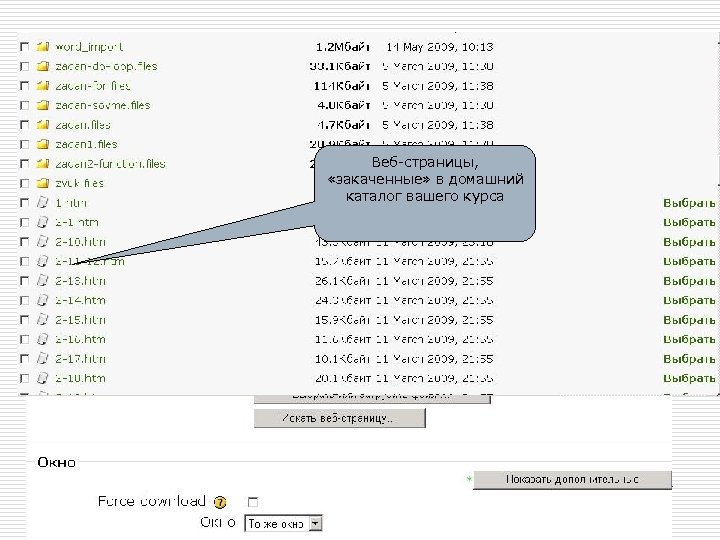Open the 2-17.htm file link

[x=80, y=359]
